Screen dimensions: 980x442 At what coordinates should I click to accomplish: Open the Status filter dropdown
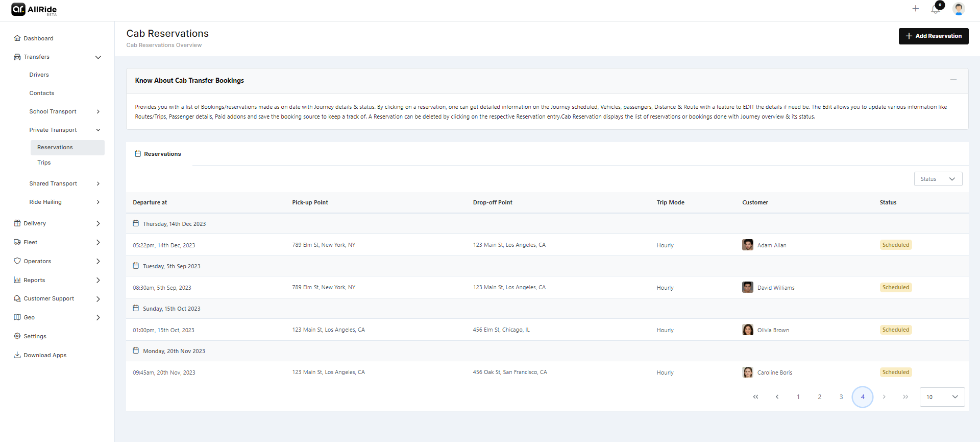[x=938, y=179]
